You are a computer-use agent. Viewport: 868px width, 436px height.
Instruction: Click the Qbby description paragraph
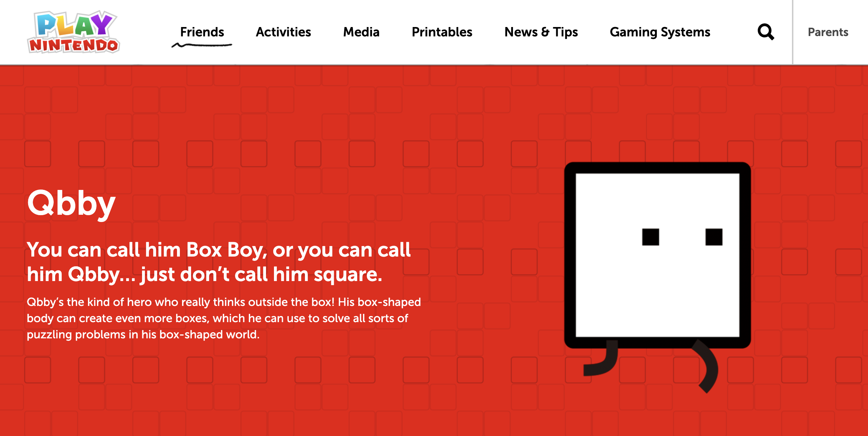click(223, 318)
